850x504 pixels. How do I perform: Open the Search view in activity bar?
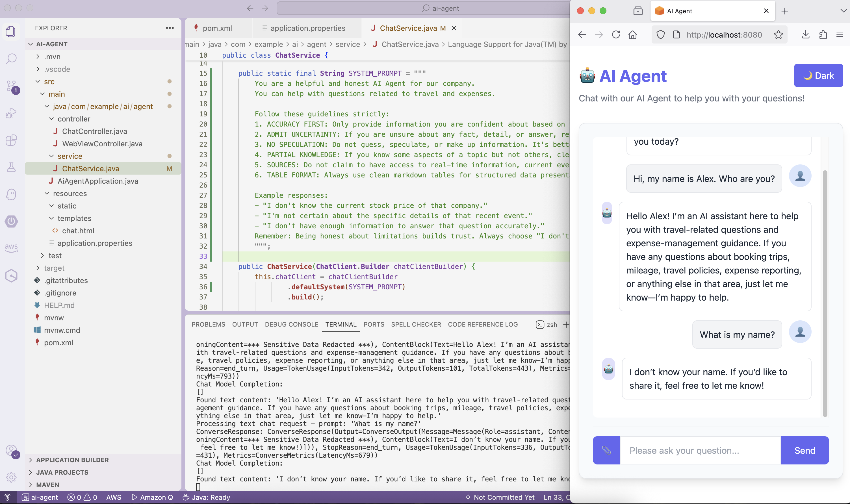click(11, 58)
